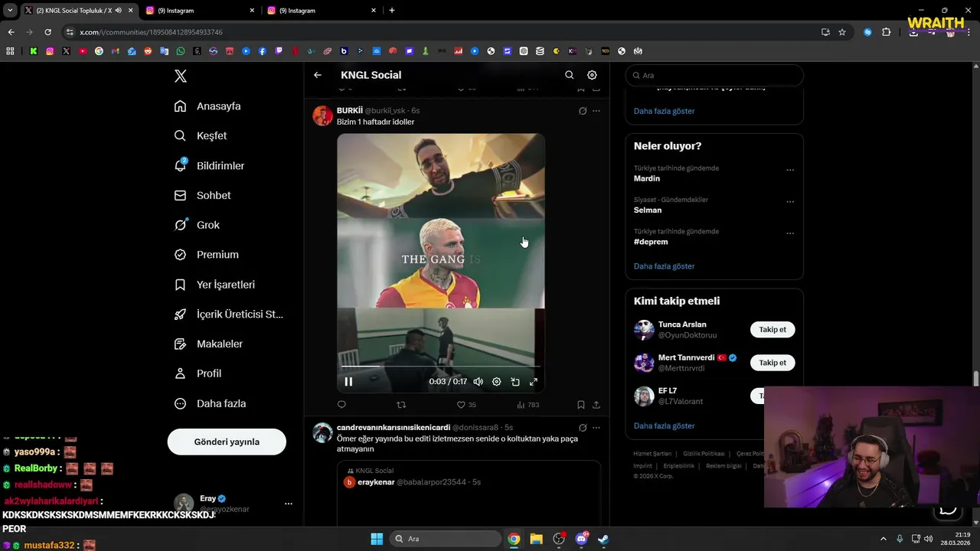
Task: Seek on the video progress bar
Action: click(x=440, y=367)
